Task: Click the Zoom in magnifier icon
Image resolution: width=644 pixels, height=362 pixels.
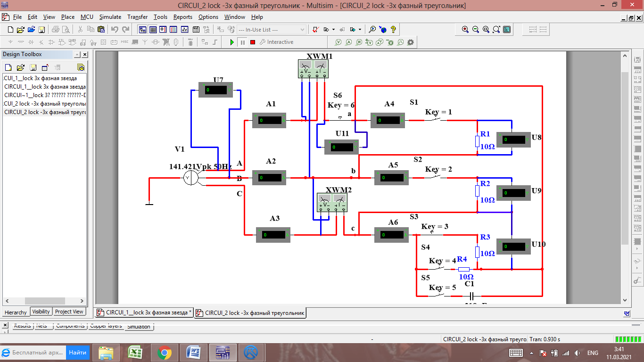Action: click(x=465, y=29)
